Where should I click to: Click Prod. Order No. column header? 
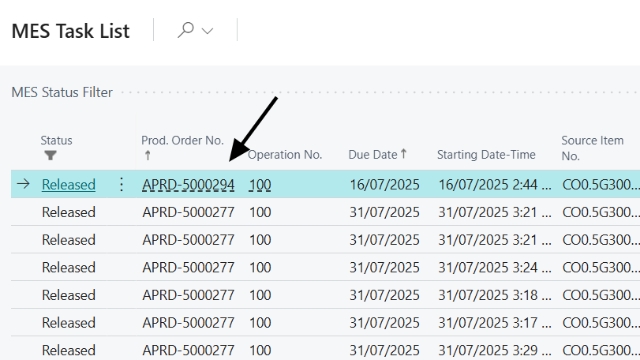[x=182, y=140]
